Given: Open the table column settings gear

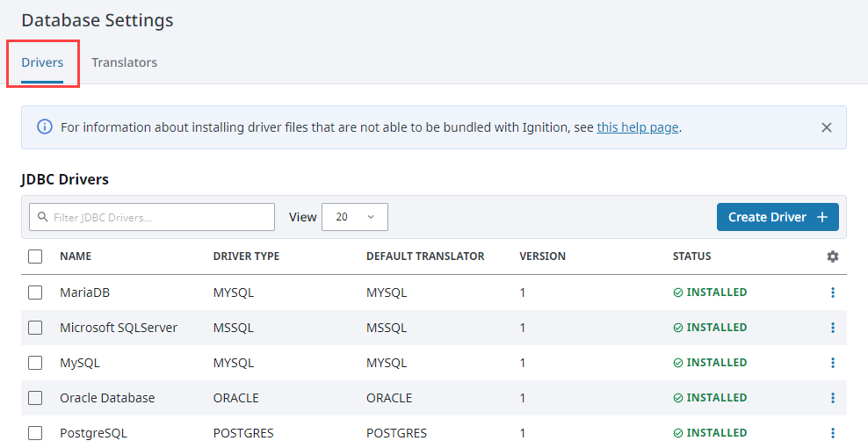Looking at the screenshot, I should point(832,257).
